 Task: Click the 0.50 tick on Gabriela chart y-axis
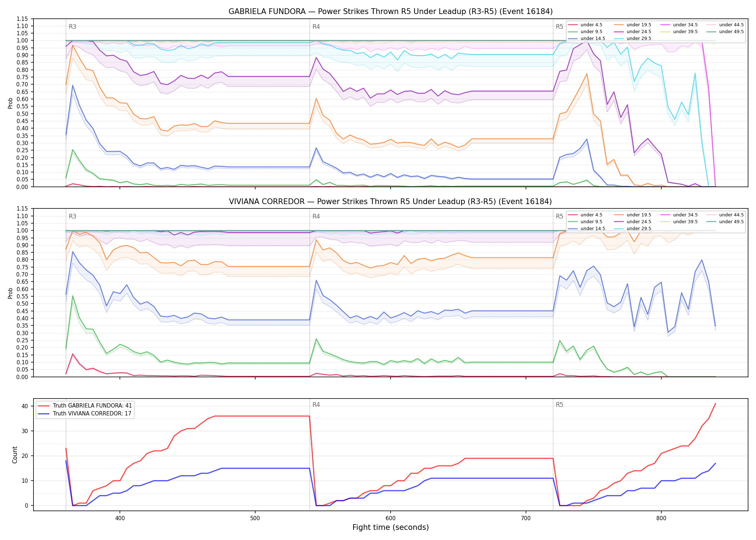pos(22,114)
